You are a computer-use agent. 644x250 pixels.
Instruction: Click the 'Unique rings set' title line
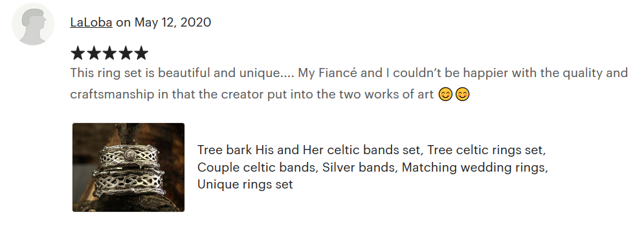click(x=245, y=184)
